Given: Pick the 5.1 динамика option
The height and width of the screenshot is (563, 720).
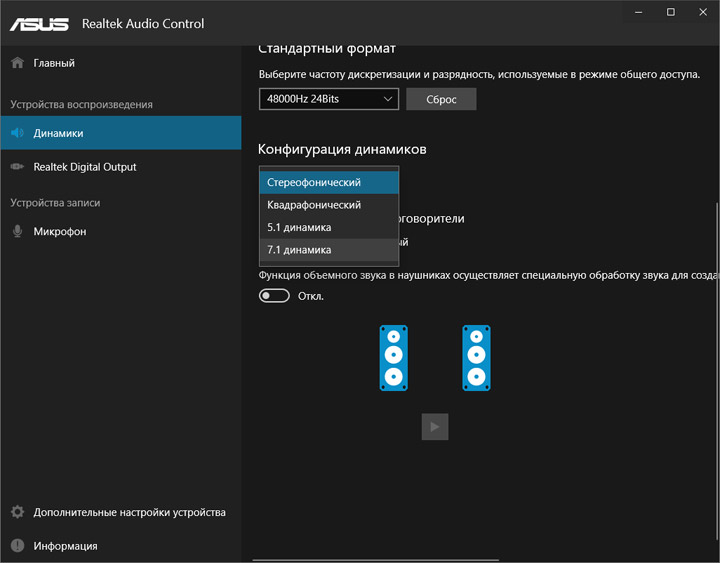Looking at the screenshot, I should [x=328, y=227].
